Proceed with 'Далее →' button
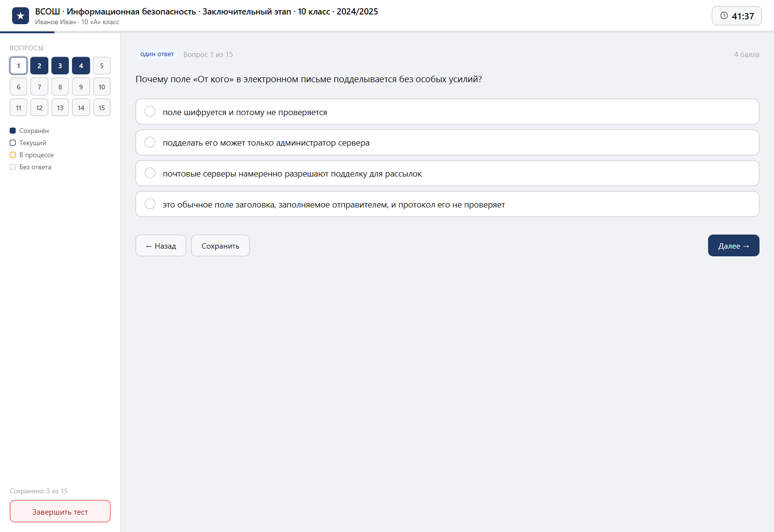Screen dimensions: 774x532 tap(733, 246)
